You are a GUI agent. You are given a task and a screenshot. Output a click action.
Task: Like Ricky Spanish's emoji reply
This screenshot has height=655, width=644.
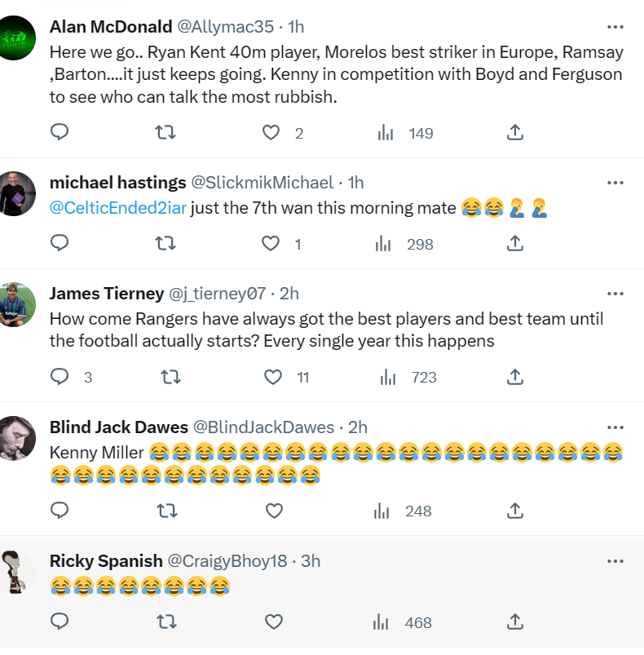point(274,622)
